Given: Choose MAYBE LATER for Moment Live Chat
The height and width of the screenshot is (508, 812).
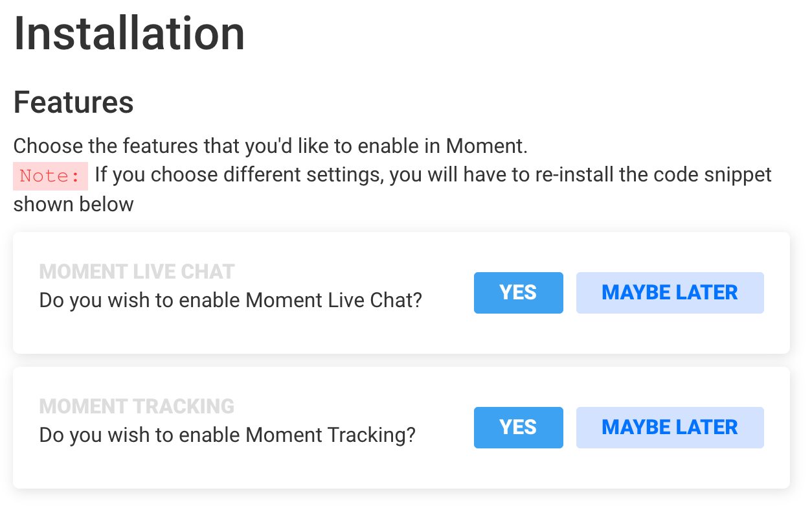Looking at the screenshot, I should (670, 293).
